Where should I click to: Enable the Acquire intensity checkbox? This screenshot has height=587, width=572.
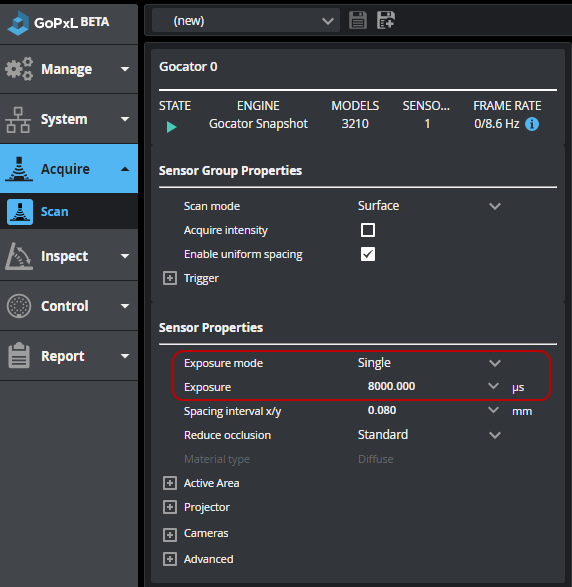(368, 230)
